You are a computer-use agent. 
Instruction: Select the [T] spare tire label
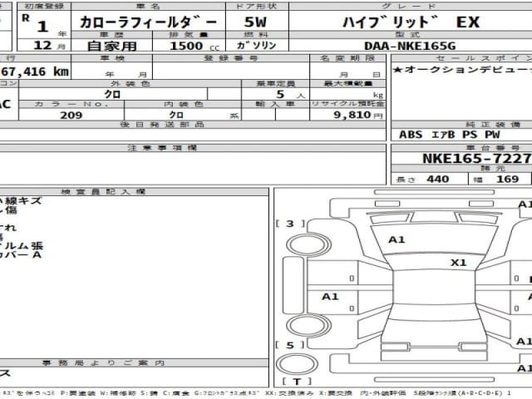tap(297, 382)
